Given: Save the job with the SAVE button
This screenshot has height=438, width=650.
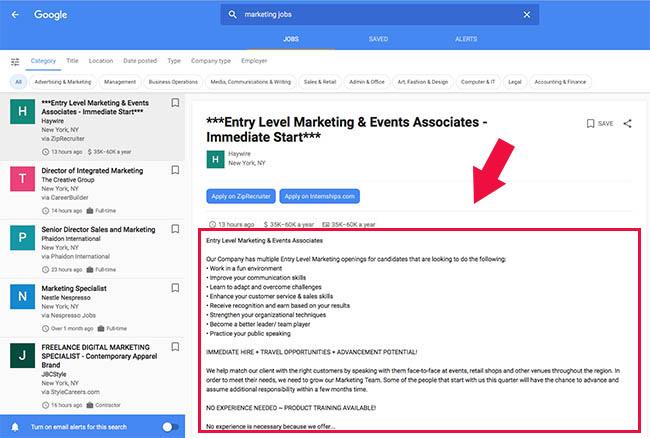Looking at the screenshot, I should [600, 123].
